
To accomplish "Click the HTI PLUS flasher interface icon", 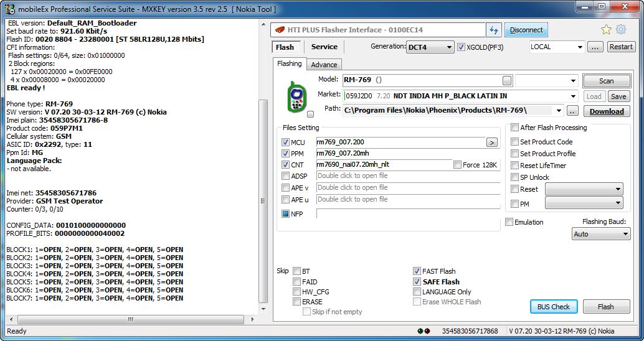I will [280, 29].
